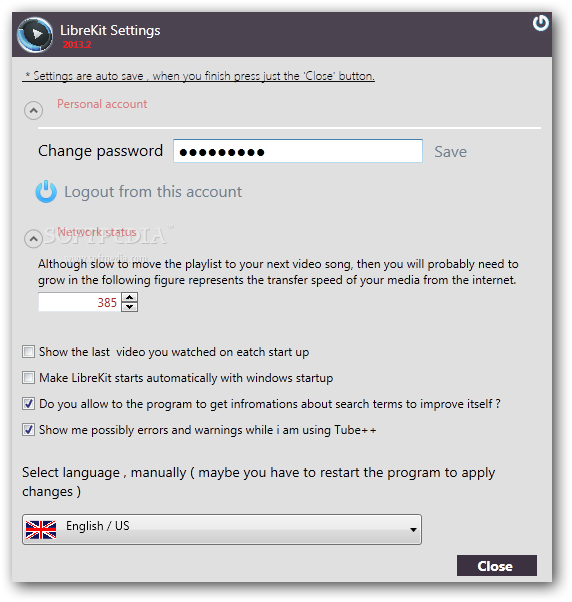Decrease transfer speed with down arrow

(130, 307)
